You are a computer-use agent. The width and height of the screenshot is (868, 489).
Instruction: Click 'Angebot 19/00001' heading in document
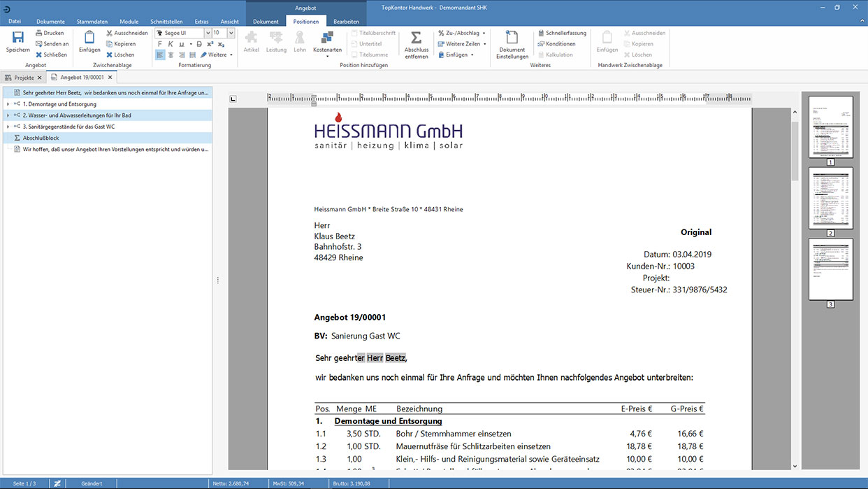coord(350,318)
